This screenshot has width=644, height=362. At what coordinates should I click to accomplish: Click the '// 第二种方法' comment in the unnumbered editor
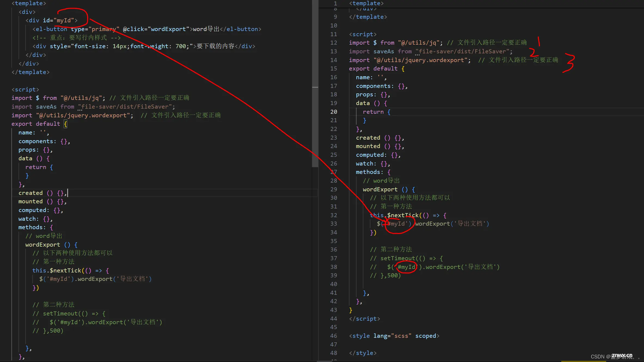point(54,305)
